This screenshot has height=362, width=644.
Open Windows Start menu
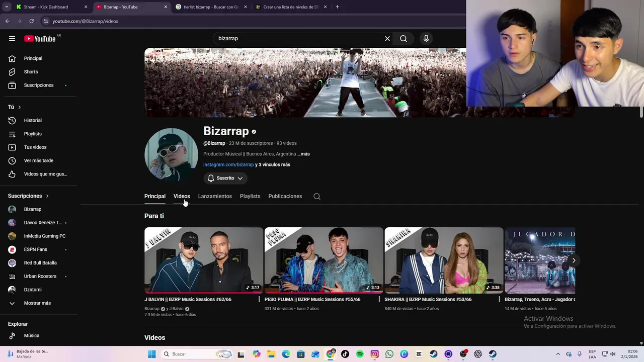click(151, 354)
